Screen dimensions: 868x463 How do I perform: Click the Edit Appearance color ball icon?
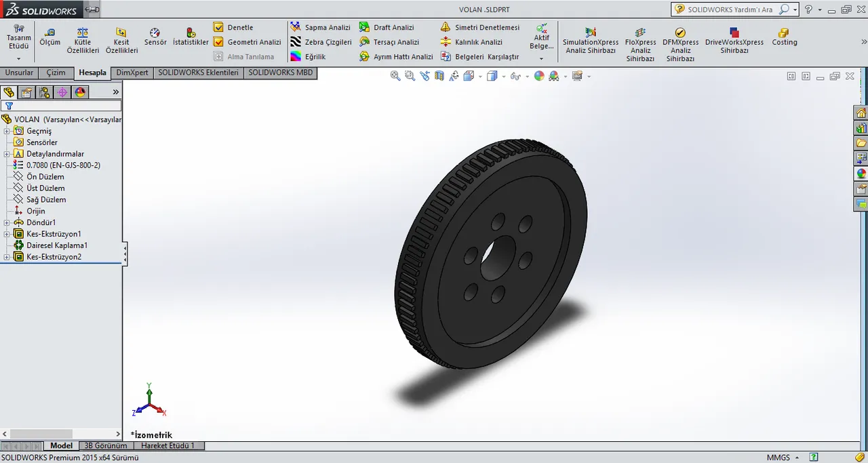(x=539, y=76)
